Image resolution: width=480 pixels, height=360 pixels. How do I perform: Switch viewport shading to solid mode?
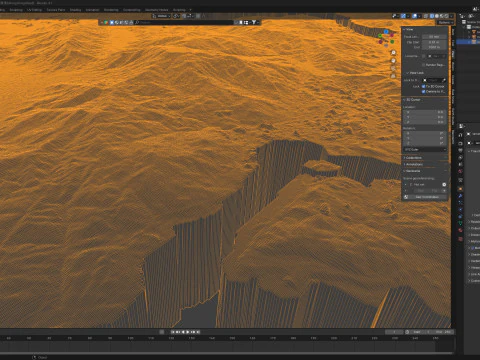pyautogui.click(x=437, y=16)
